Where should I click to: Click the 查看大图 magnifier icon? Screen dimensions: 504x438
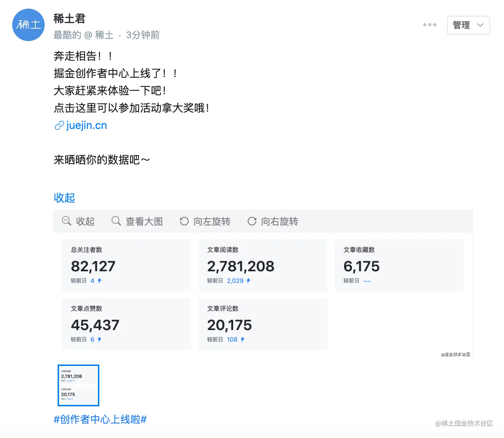tap(116, 221)
